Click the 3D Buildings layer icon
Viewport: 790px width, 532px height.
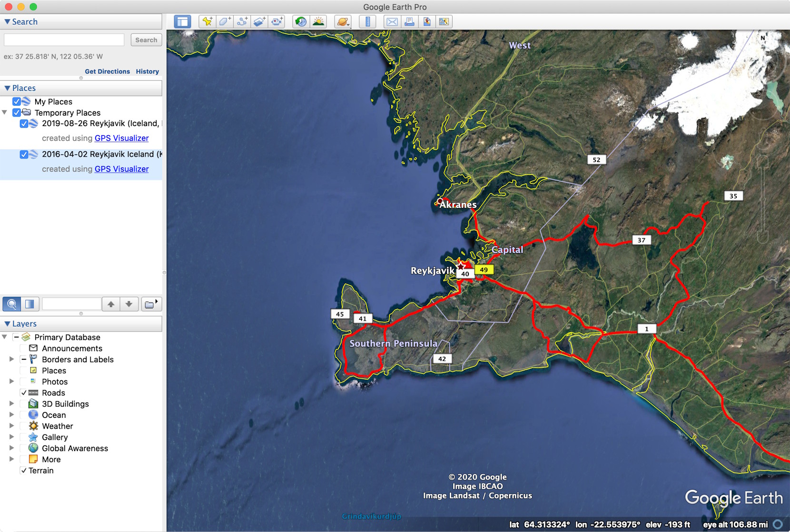pyautogui.click(x=33, y=404)
